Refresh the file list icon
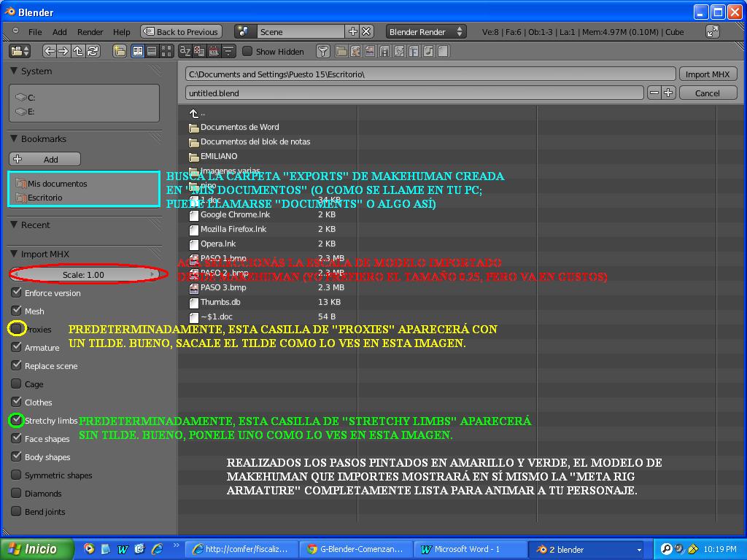747x560 pixels. [93, 51]
